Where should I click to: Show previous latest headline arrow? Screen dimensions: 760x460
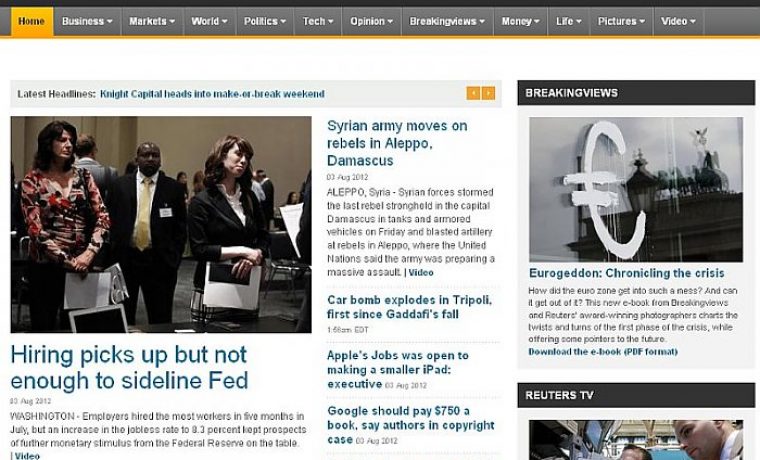coord(473,93)
